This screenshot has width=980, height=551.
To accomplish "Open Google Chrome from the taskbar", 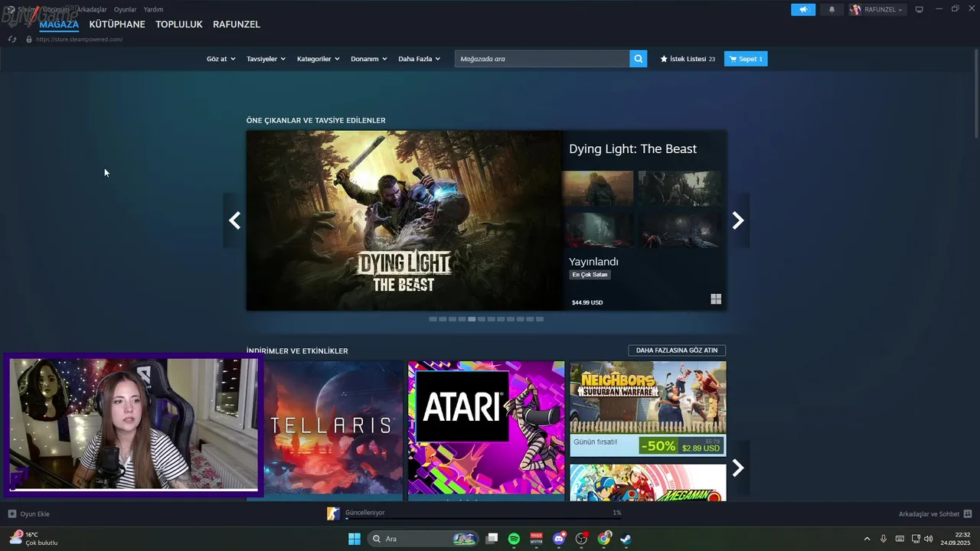I will pyautogui.click(x=604, y=539).
